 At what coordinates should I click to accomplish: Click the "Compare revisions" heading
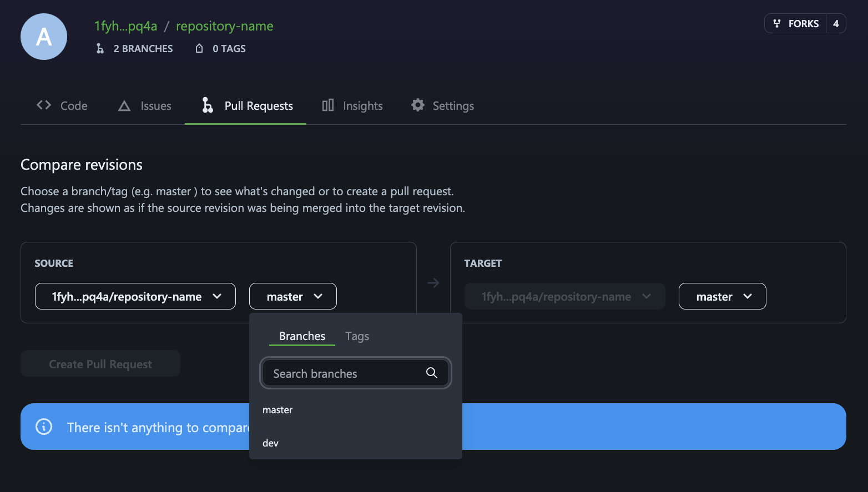click(82, 165)
